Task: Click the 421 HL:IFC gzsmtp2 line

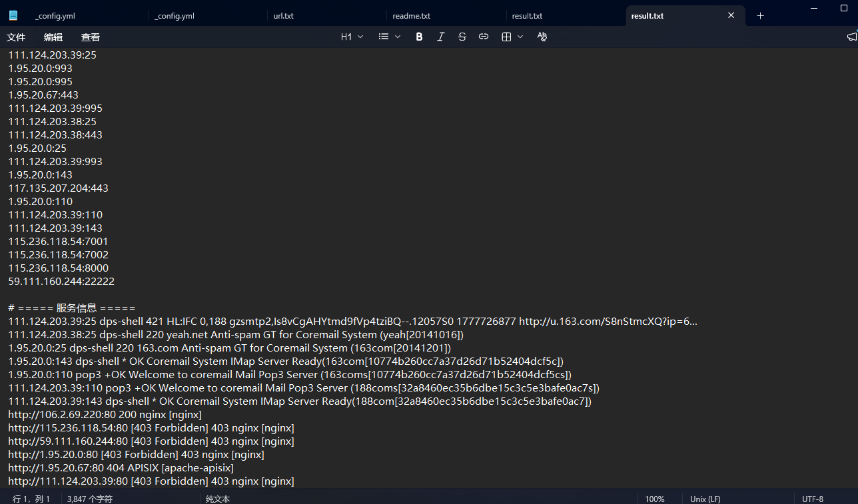Action: [x=353, y=322]
